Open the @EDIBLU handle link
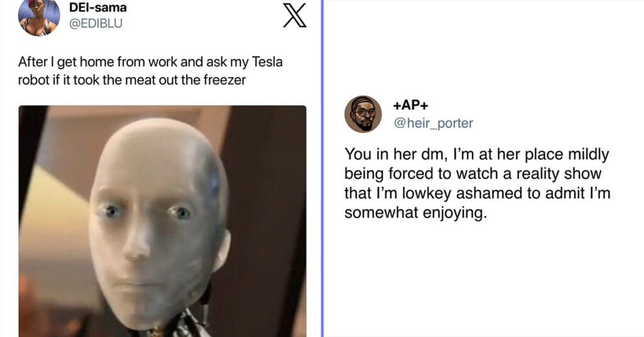The width and height of the screenshot is (644, 337). coord(96,23)
